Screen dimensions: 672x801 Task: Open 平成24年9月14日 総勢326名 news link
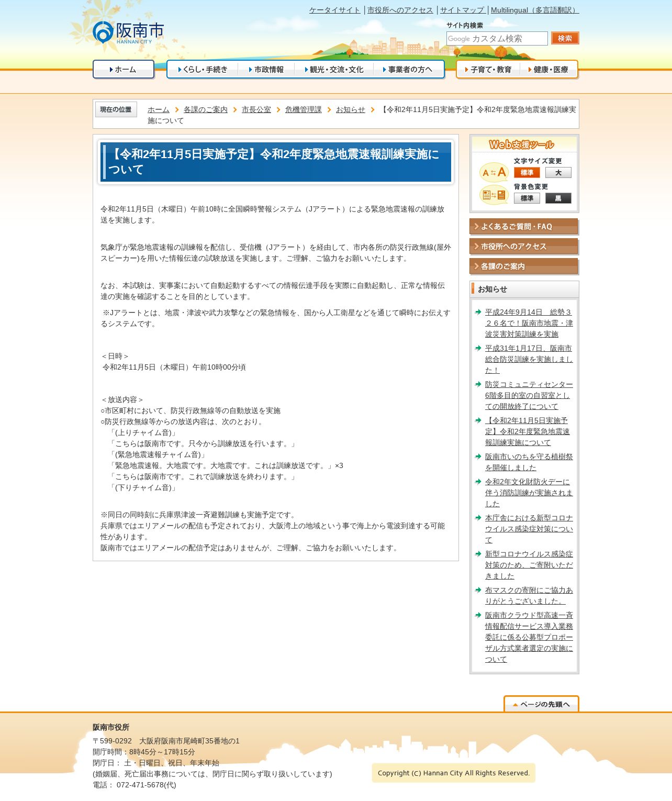click(x=529, y=323)
